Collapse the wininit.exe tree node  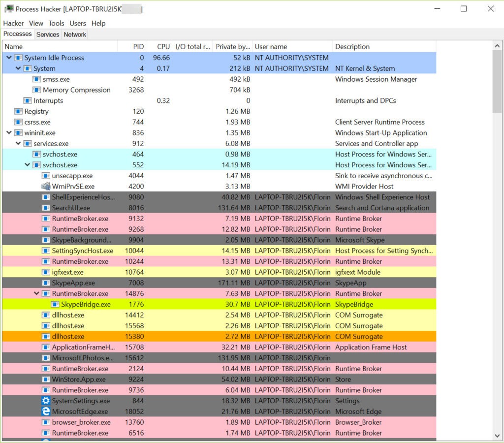(x=9, y=132)
